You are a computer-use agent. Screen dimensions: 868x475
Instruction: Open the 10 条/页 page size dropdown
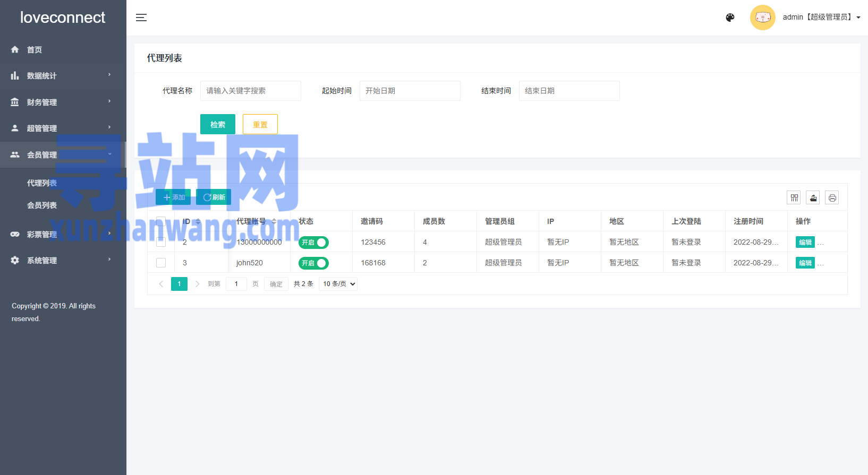tap(338, 284)
